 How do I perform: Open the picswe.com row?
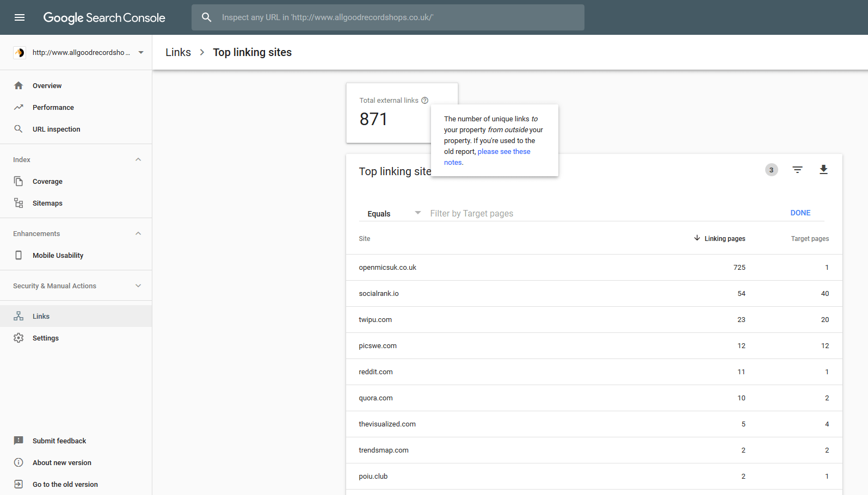click(x=594, y=345)
